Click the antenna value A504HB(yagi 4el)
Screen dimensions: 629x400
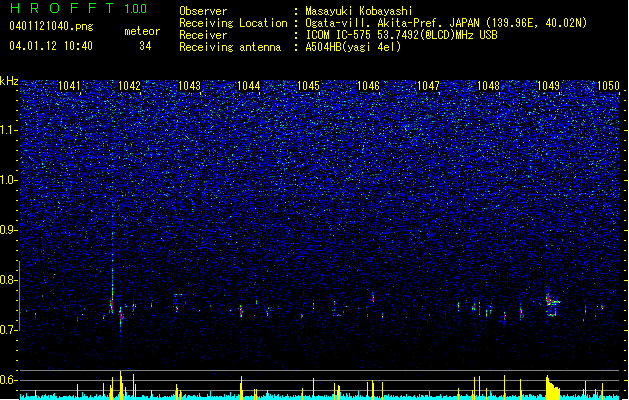click(x=353, y=47)
